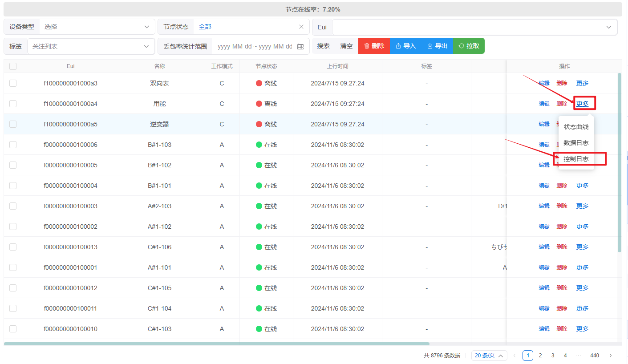The image size is (628, 364).
Task: Choose 数据日志 from the 更多 menu
Action: [x=576, y=143]
